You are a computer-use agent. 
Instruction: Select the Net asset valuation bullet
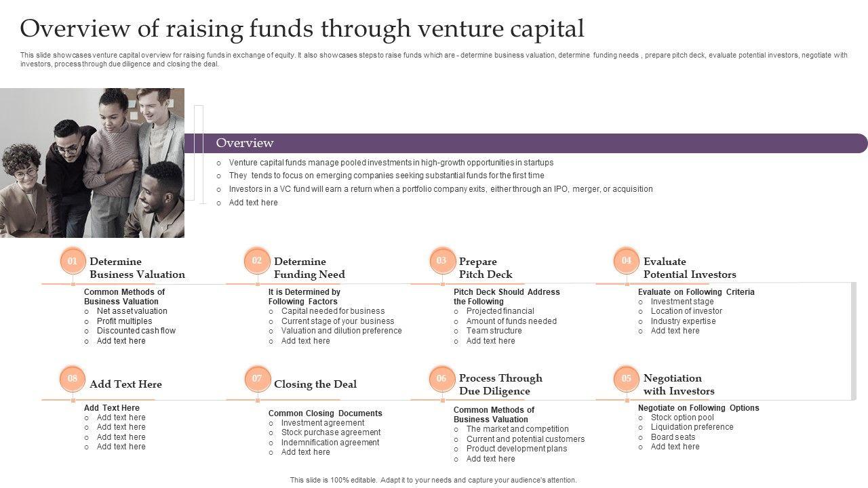tap(132, 311)
